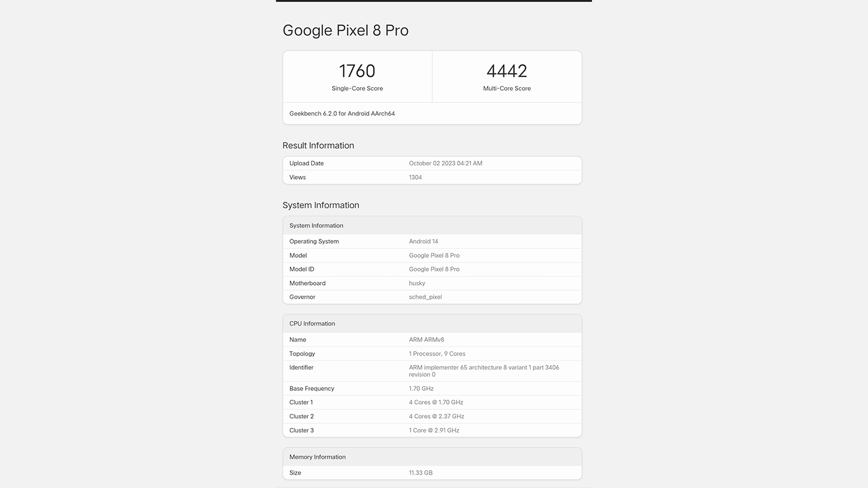Click the Name value ARM ARMv8
The width and height of the screenshot is (868, 488).
(426, 339)
